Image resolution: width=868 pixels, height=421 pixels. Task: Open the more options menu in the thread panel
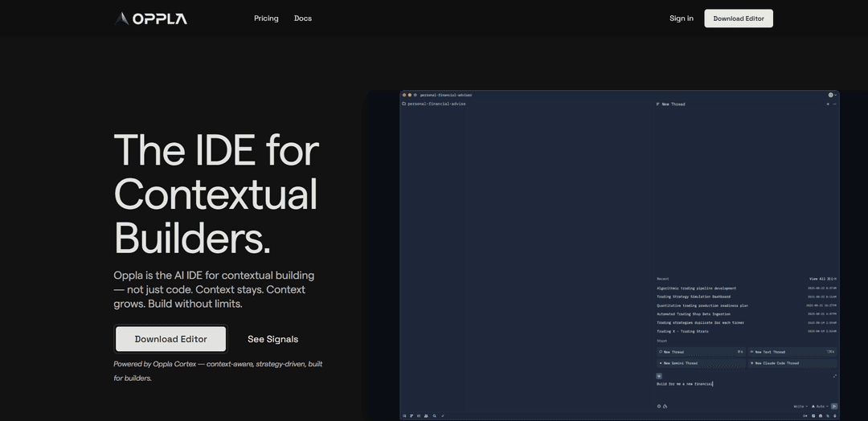[x=835, y=104]
